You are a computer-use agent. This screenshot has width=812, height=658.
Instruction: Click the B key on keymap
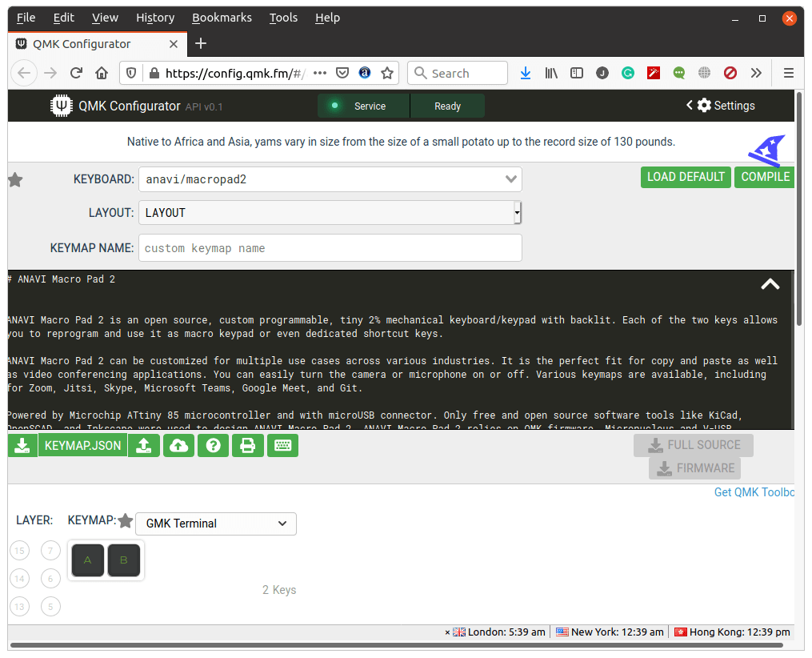point(124,560)
